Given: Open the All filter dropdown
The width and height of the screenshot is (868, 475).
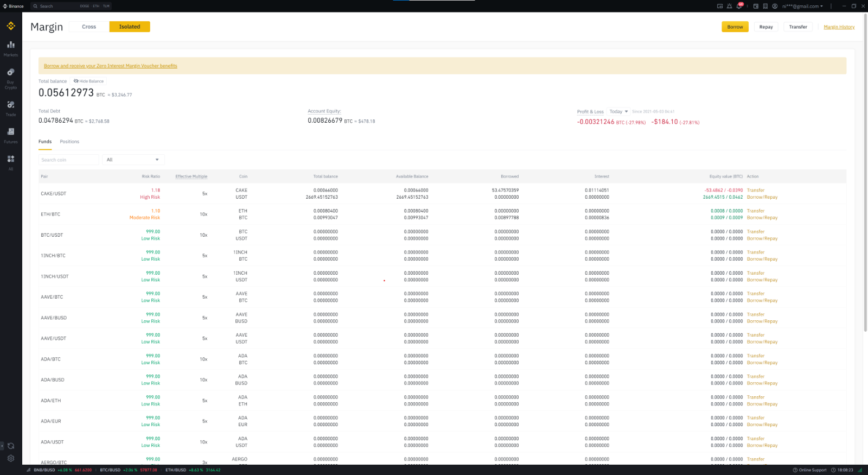Looking at the screenshot, I should pyautogui.click(x=133, y=160).
